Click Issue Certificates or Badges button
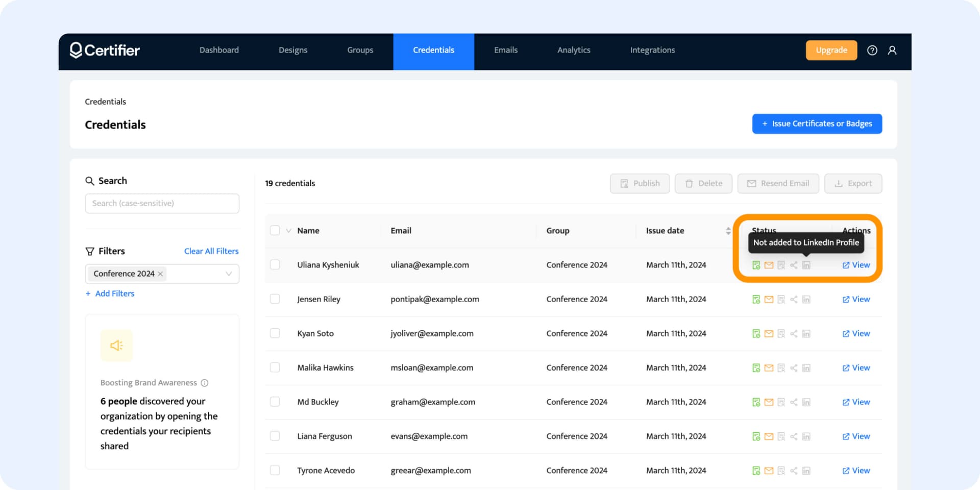Image resolution: width=980 pixels, height=490 pixels. tap(817, 124)
